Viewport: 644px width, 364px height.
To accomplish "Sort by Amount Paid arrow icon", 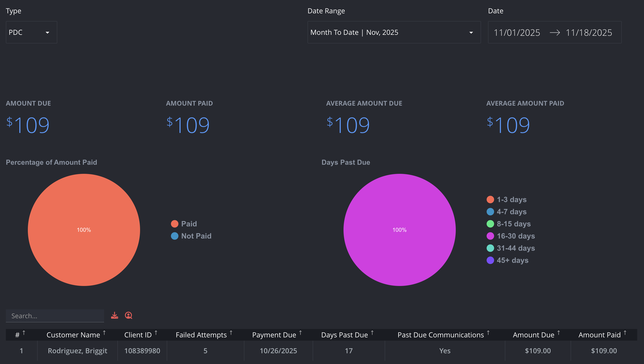I will point(625,333).
